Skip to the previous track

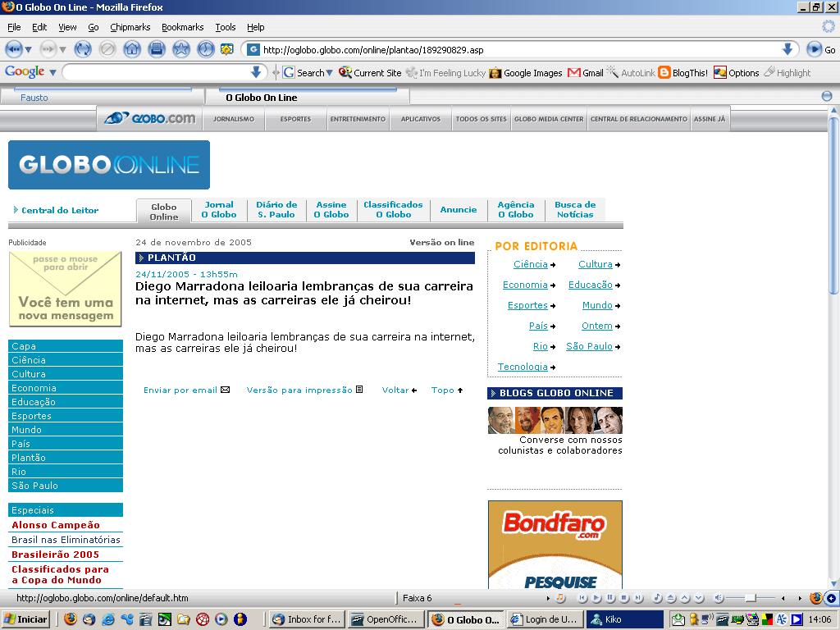583,598
